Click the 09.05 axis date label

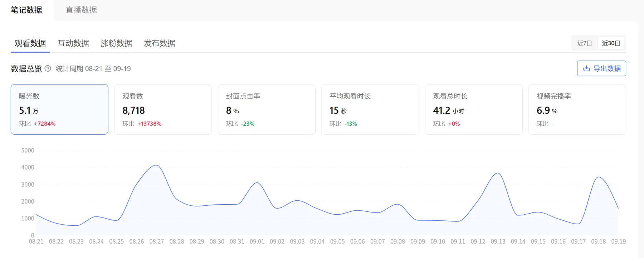click(337, 242)
